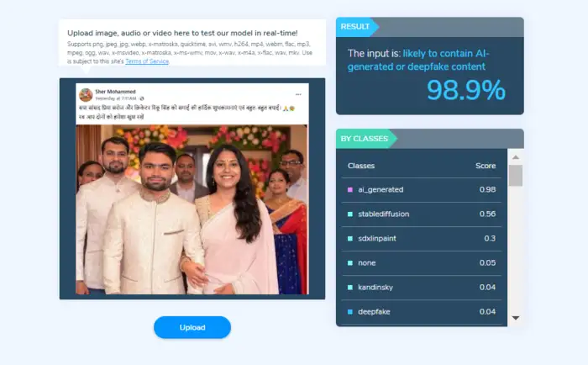
Task: Select the BY CLASSES panel tab
Action: click(x=364, y=139)
